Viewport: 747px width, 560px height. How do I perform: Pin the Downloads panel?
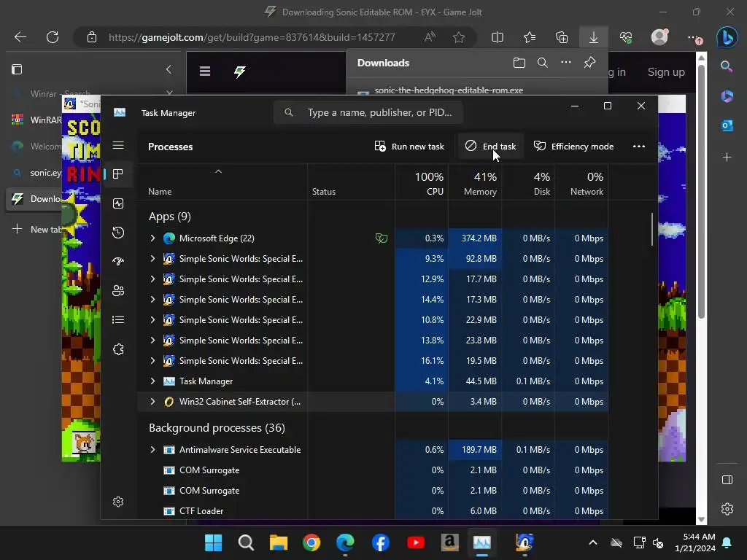[589, 63]
